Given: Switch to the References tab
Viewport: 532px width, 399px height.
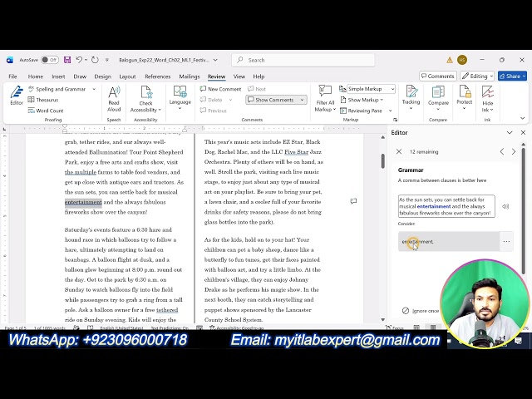Looking at the screenshot, I should pyautogui.click(x=157, y=76).
